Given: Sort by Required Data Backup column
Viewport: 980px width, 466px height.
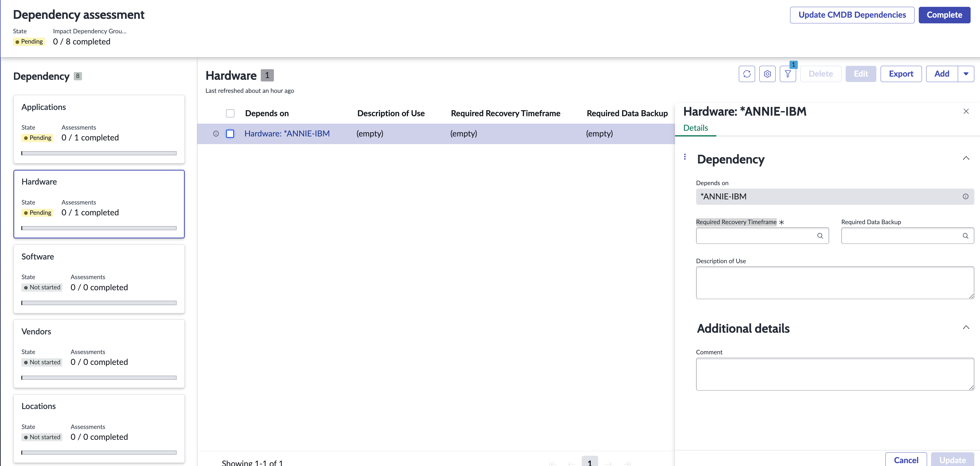Looking at the screenshot, I should [627, 113].
